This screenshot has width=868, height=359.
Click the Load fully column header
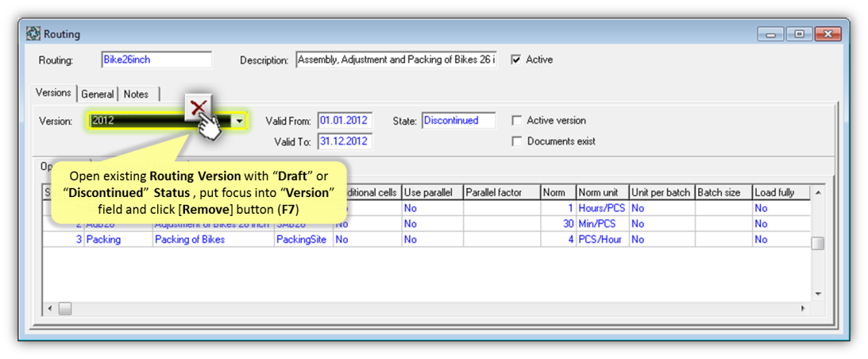coord(781,192)
